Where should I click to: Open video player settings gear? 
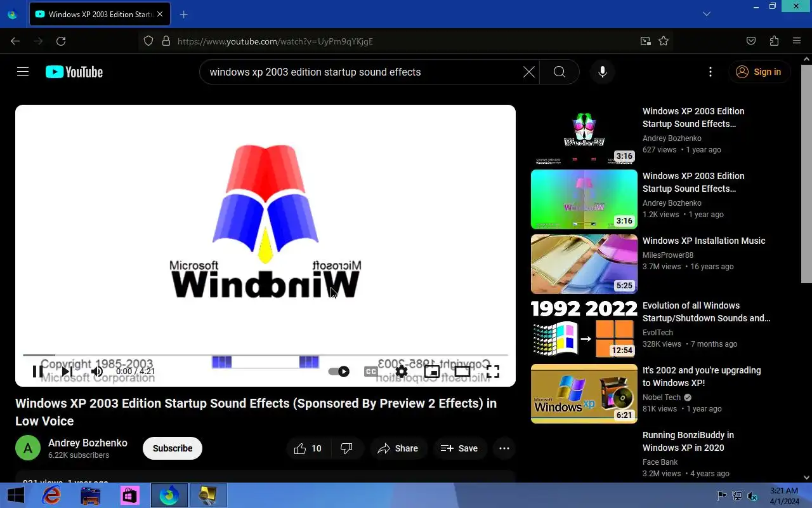(x=402, y=371)
